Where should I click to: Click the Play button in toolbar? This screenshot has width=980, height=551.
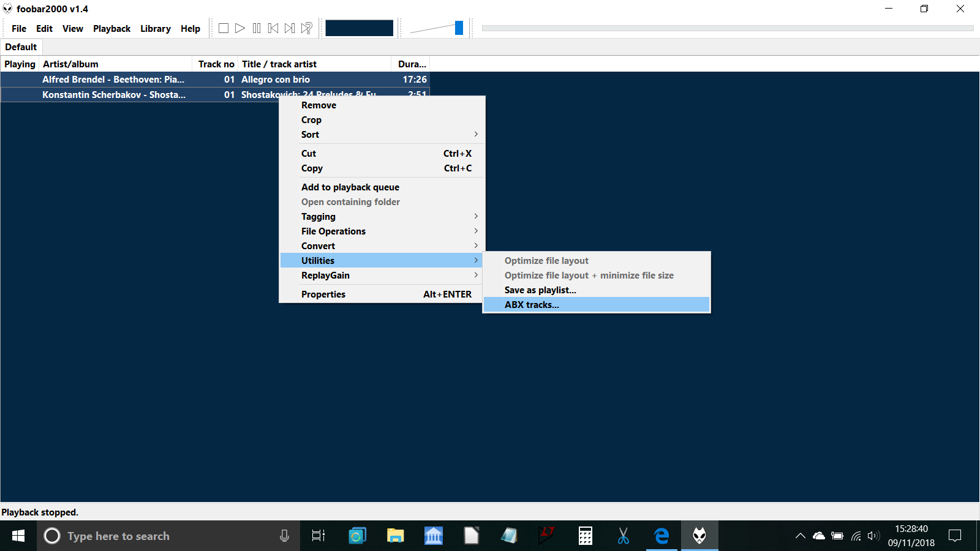(240, 28)
